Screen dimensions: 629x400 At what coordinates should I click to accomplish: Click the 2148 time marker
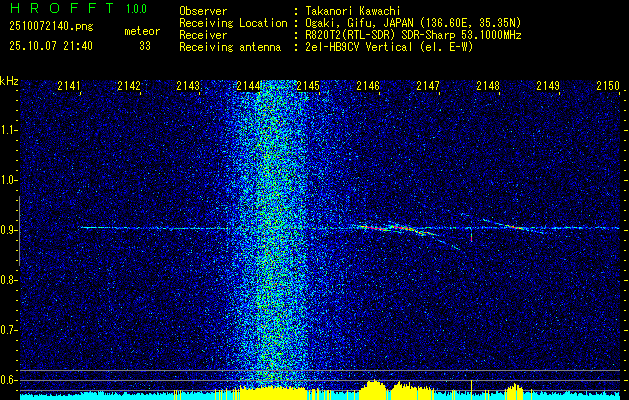point(488,86)
